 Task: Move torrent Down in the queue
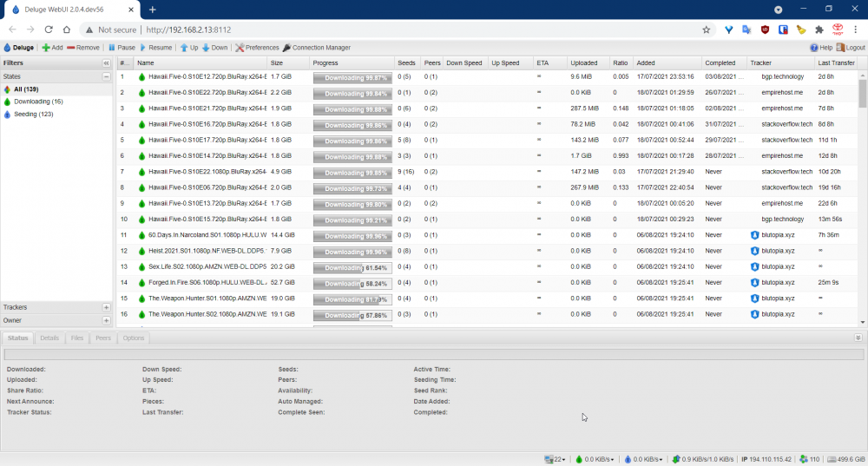pyautogui.click(x=214, y=48)
